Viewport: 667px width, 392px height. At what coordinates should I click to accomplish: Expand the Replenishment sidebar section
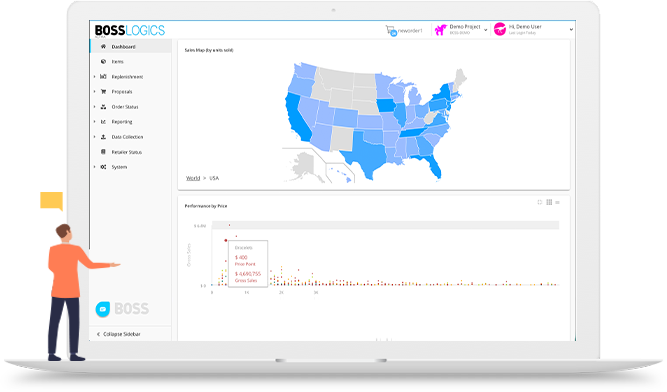pyautogui.click(x=94, y=77)
